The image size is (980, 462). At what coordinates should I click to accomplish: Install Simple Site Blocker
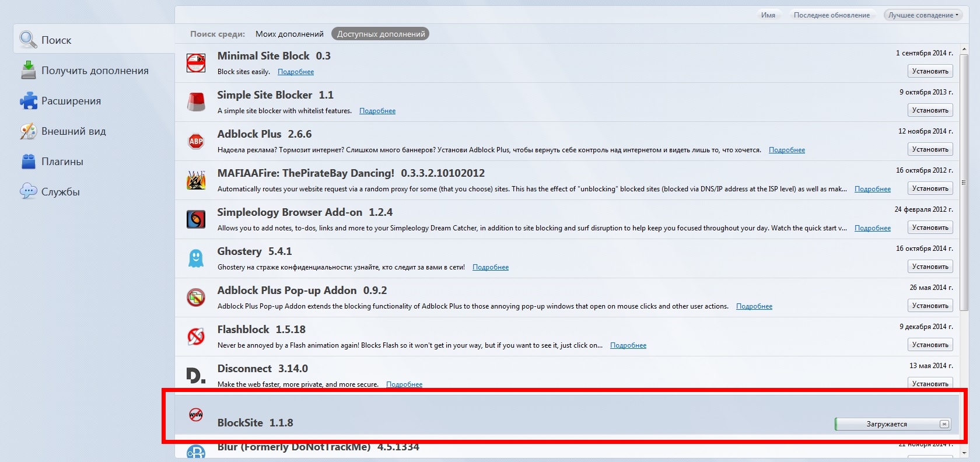coord(930,110)
